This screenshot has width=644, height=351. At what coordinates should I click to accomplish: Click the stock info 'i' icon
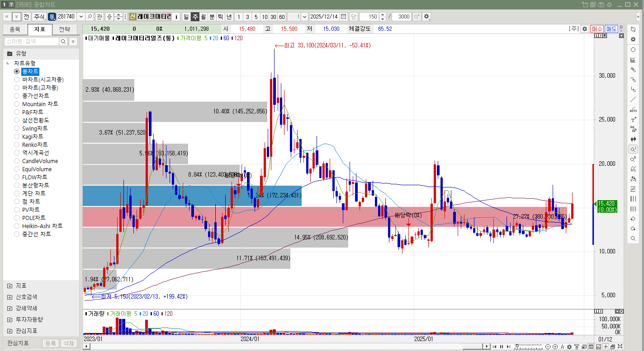pos(176,16)
